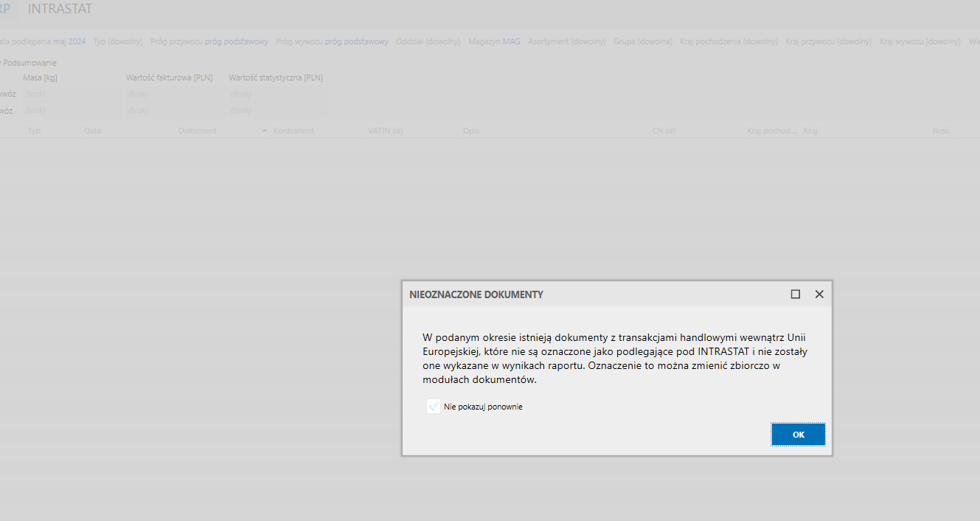Open the Magazyn MAG filter
980x521 pixels.
494,41
